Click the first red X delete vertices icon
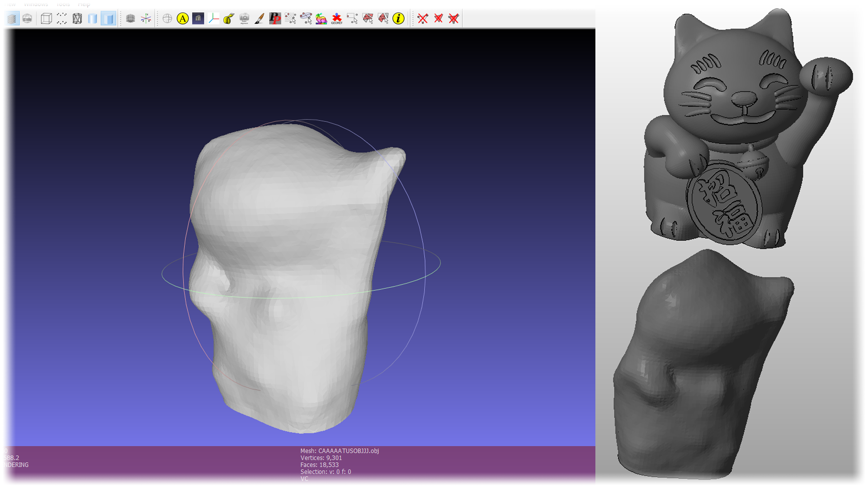 pos(423,19)
